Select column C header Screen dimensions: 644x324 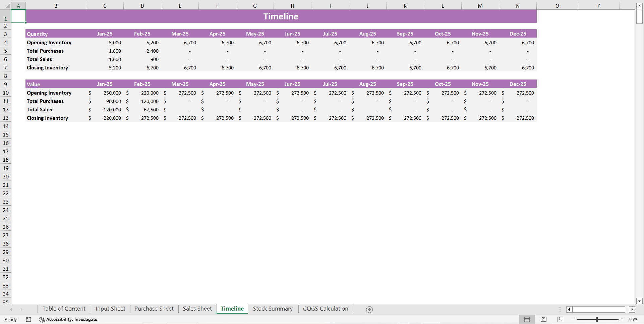point(105,5)
